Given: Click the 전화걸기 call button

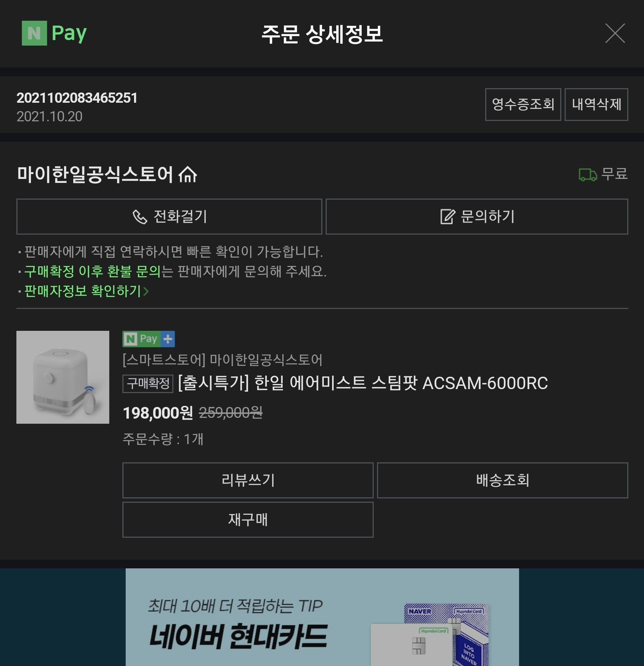Looking at the screenshot, I should 169,216.
